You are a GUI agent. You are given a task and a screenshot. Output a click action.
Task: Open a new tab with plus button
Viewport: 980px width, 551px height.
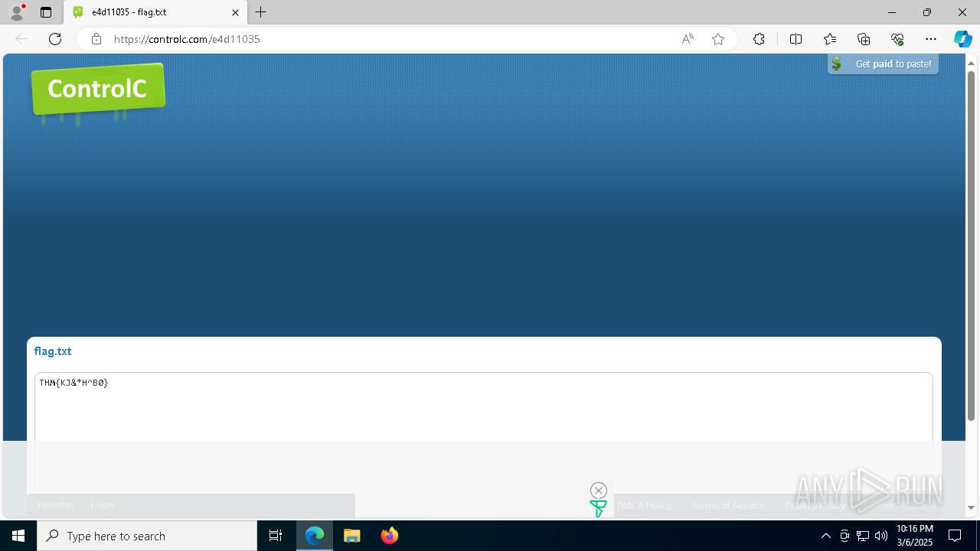(x=261, y=12)
